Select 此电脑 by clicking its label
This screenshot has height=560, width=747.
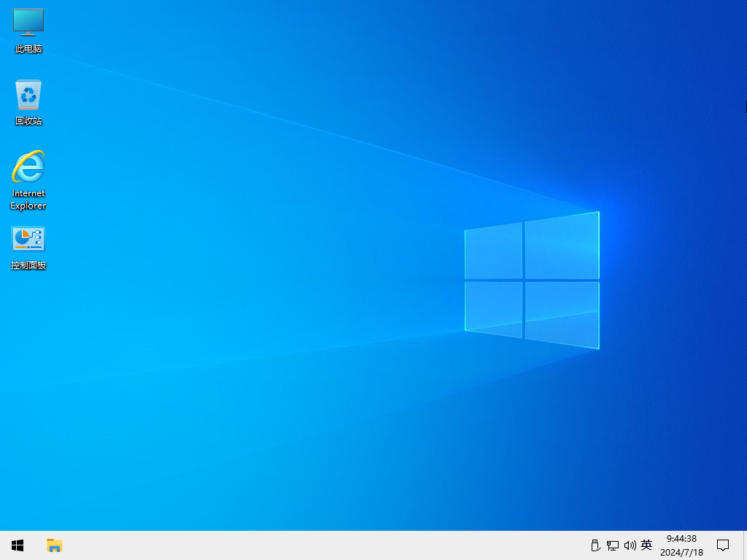coord(28,50)
